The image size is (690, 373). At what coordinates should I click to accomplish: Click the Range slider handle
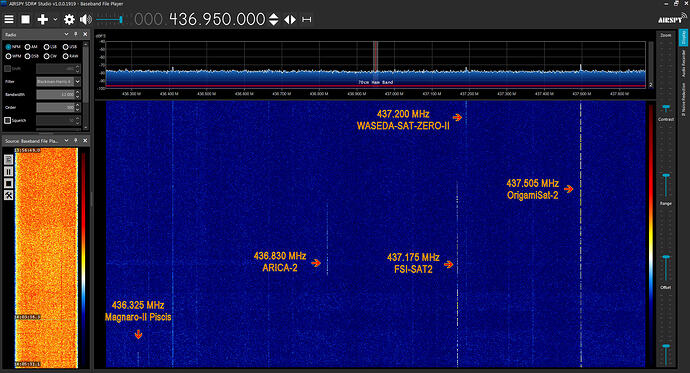pyautogui.click(x=666, y=257)
